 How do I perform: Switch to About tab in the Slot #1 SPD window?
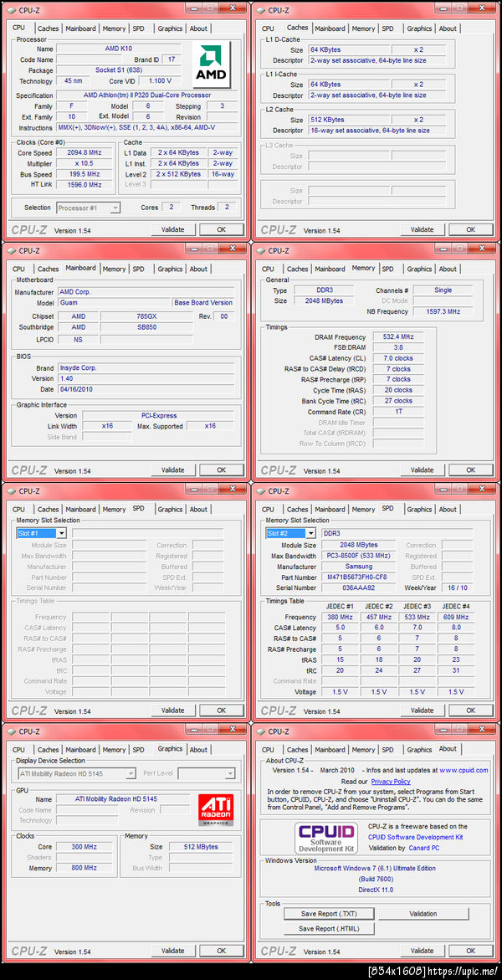[198, 510]
